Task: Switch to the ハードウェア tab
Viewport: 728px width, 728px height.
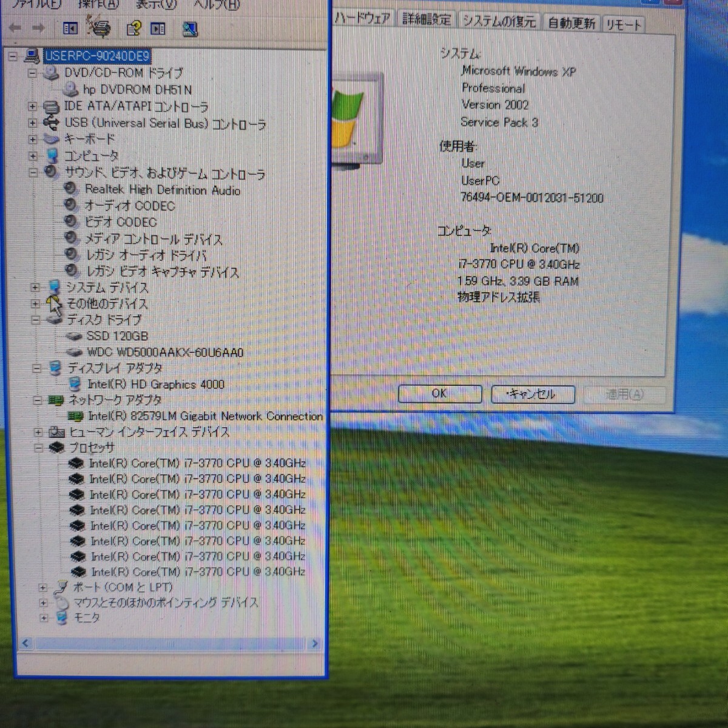Action: pyautogui.click(x=363, y=18)
